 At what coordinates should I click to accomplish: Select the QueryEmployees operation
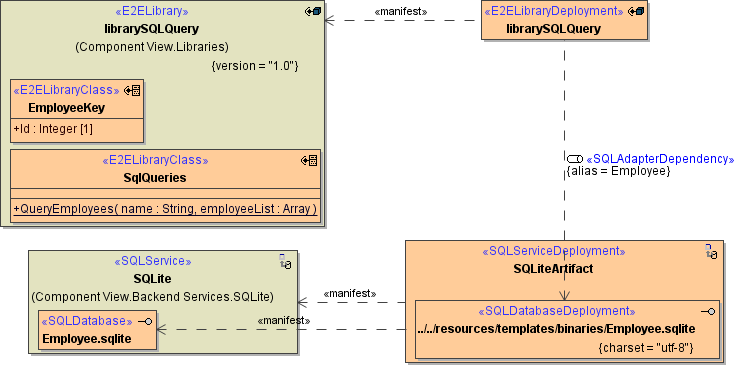[x=165, y=209]
